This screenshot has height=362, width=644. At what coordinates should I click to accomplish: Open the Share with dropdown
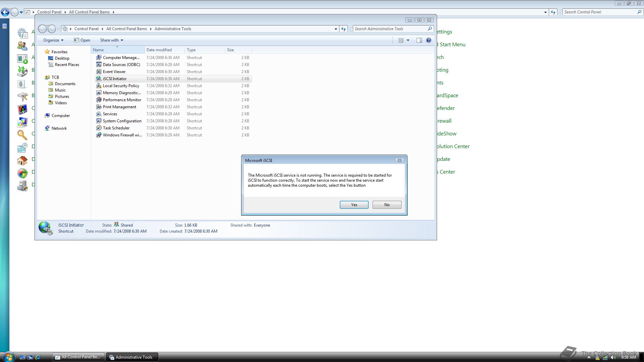coord(112,40)
